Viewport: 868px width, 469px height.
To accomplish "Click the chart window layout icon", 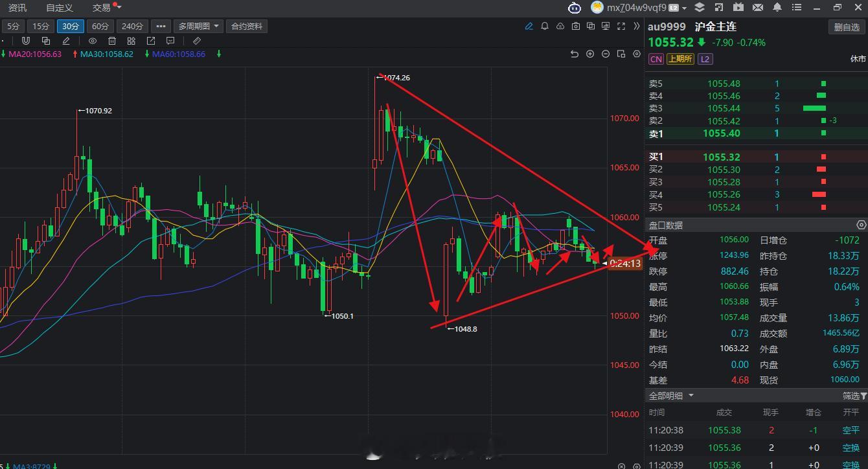I will [621, 54].
